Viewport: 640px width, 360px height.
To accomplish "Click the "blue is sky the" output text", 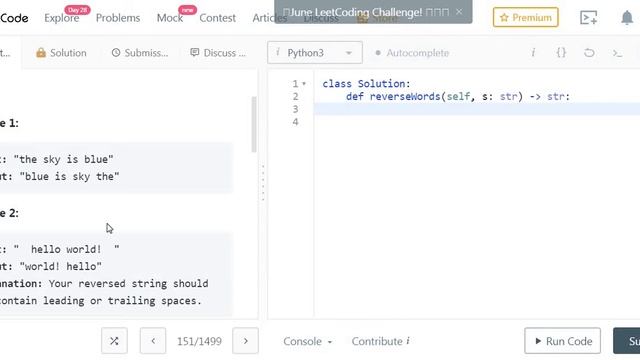I will (x=69, y=176).
